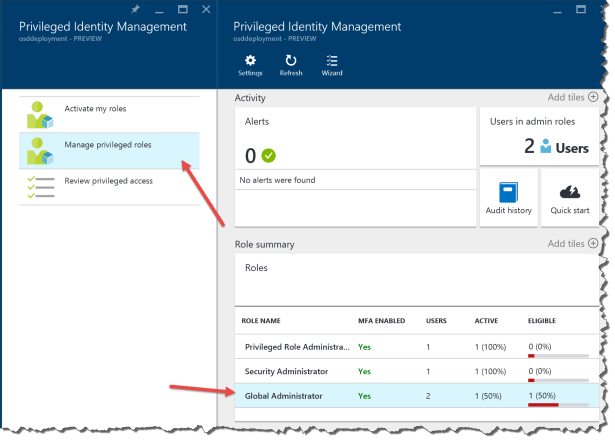The width and height of the screenshot is (615, 441).
Task: Open Users in admin roles tile
Action: [x=539, y=136]
